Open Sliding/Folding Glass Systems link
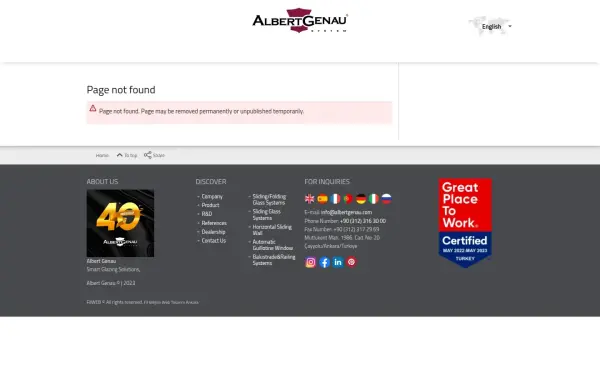 point(269,199)
